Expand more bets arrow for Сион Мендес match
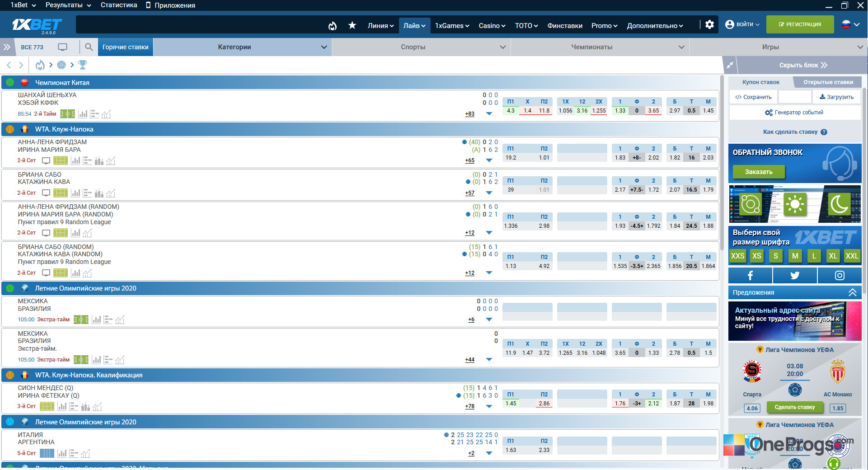The image size is (868, 470). (489, 406)
